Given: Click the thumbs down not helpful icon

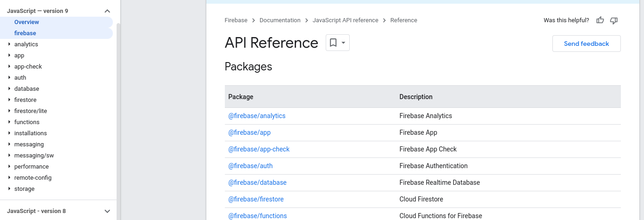Looking at the screenshot, I should (614, 20).
